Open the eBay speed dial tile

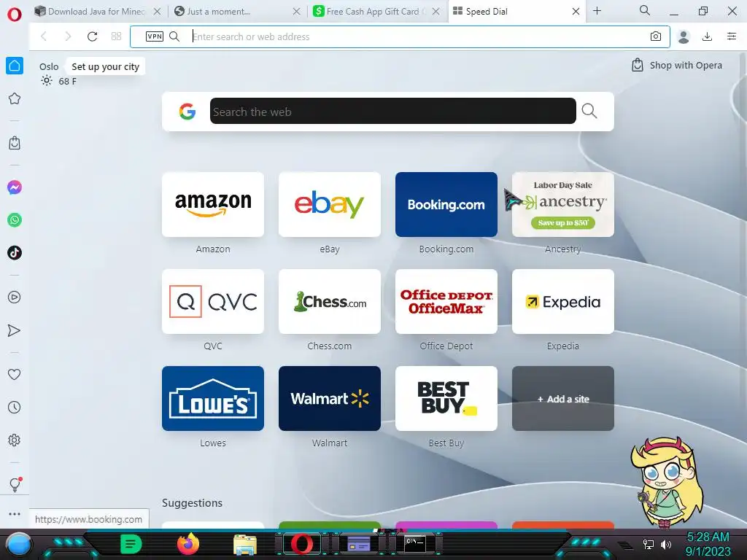tap(330, 204)
